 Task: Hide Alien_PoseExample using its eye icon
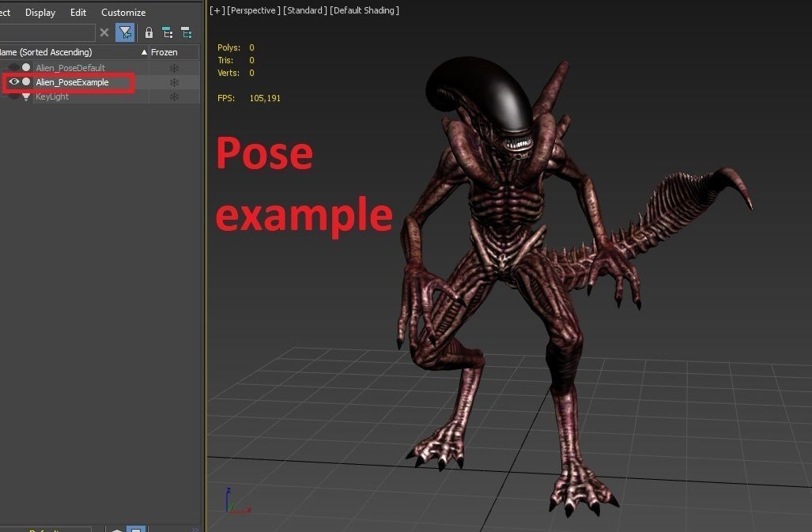pyautogui.click(x=14, y=81)
